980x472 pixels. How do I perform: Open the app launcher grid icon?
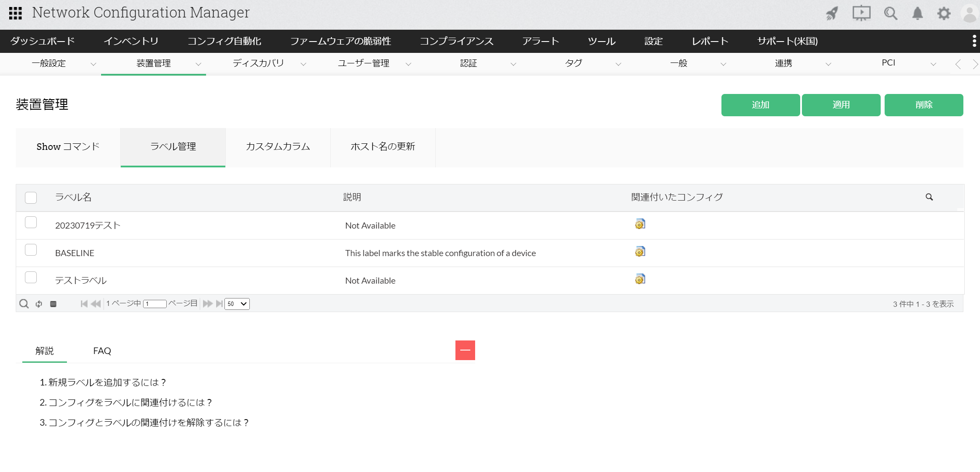(15, 13)
